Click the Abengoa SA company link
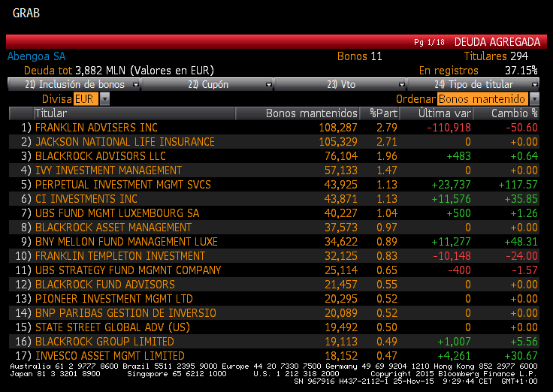This screenshot has width=553, height=392. tap(36, 56)
